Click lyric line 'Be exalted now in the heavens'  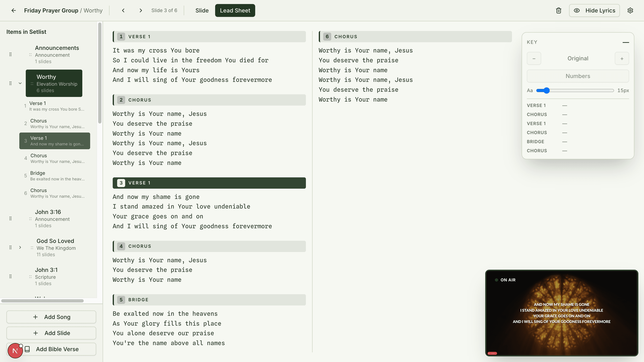165,314
